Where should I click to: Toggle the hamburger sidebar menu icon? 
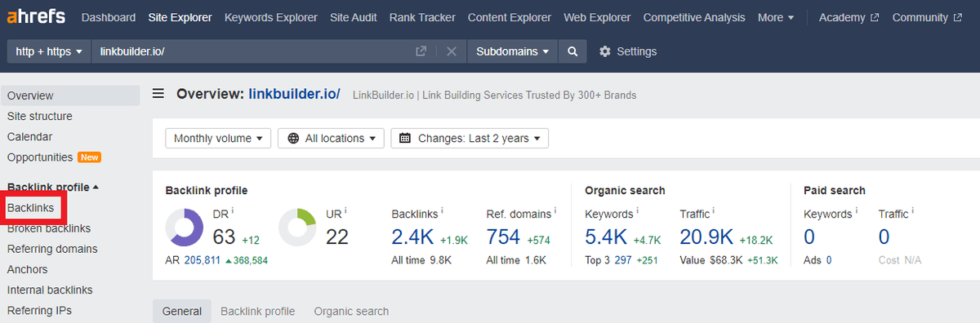158,94
